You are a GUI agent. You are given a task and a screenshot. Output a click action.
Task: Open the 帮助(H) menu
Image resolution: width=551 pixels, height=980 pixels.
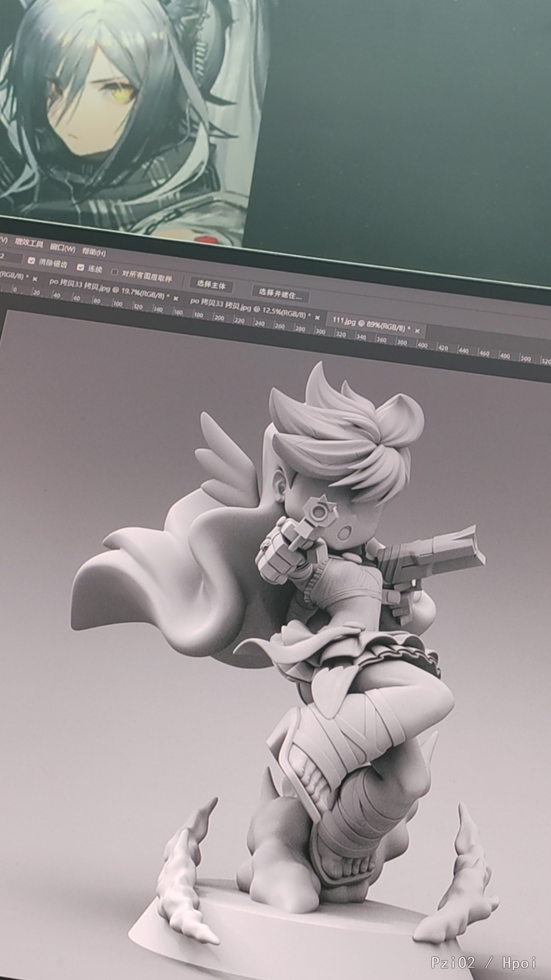point(94,252)
